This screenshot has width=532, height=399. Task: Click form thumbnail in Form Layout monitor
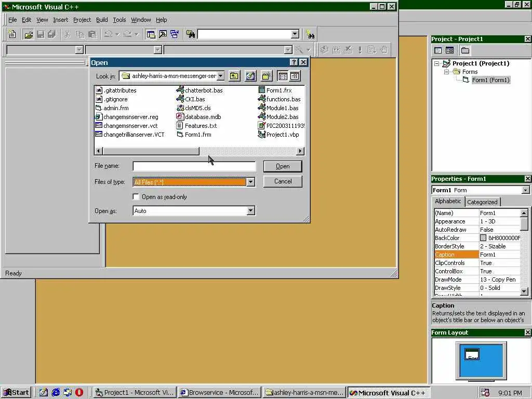(x=472, y=354)
